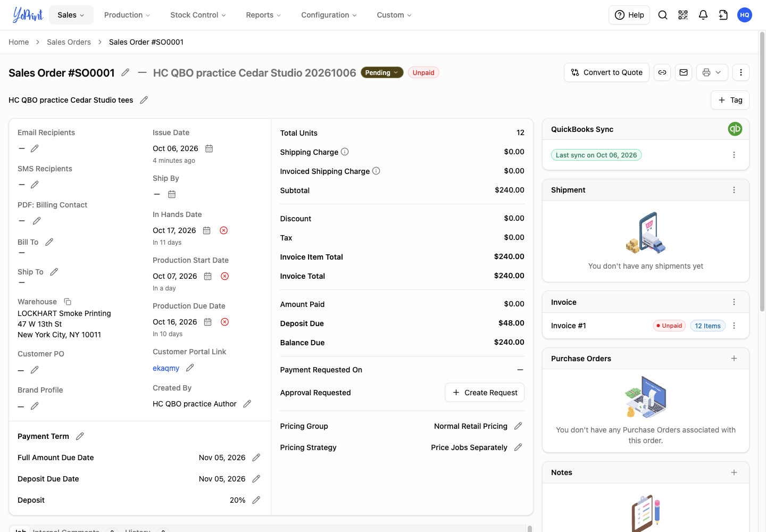
Task: Open the Invoice panel options menu
Action: 734,302
